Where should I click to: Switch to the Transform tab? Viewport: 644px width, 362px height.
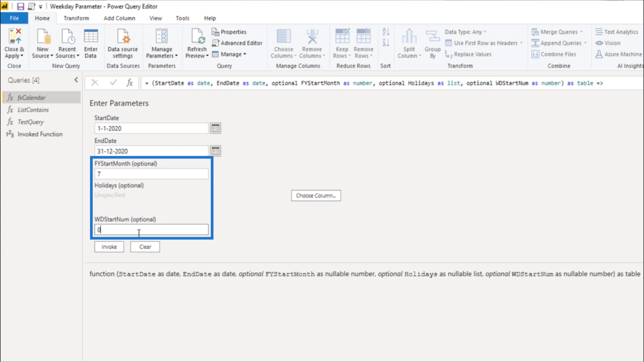coord(76,18)
